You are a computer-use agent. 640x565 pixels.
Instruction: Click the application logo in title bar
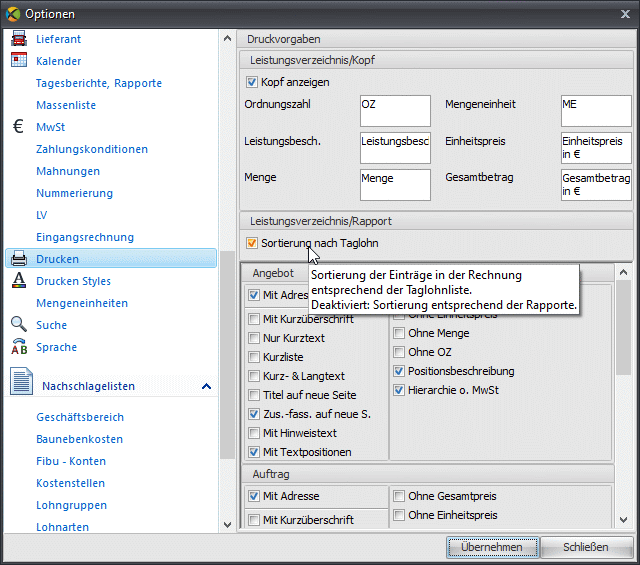[x=13, y=14]
